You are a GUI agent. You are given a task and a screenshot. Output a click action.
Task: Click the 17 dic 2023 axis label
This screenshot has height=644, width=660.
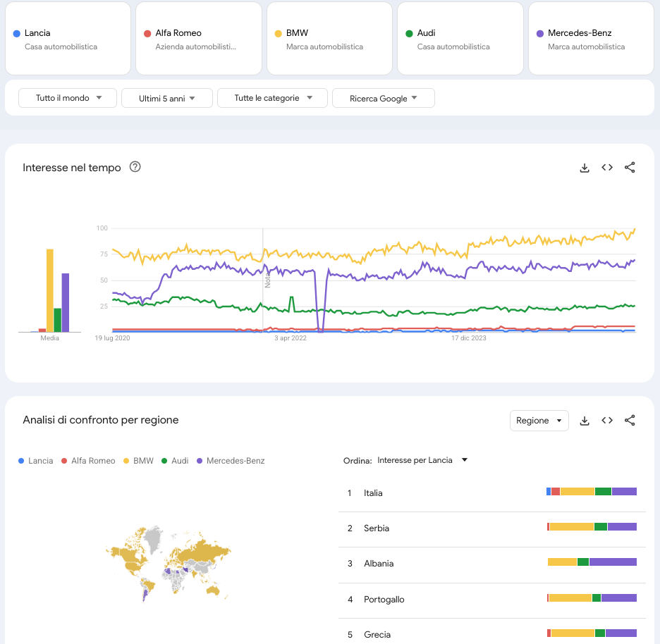(468, 338)
